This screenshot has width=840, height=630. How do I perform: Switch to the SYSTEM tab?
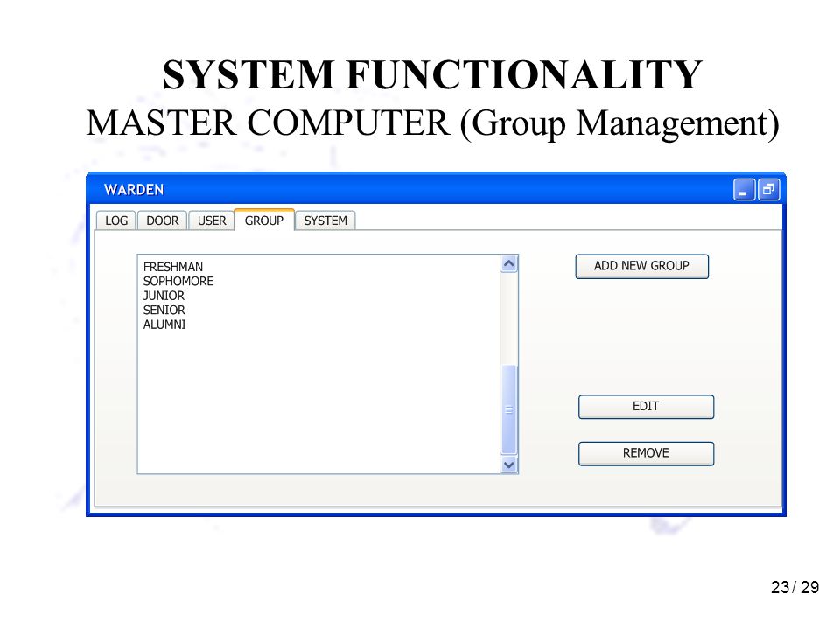coord(325,220)
